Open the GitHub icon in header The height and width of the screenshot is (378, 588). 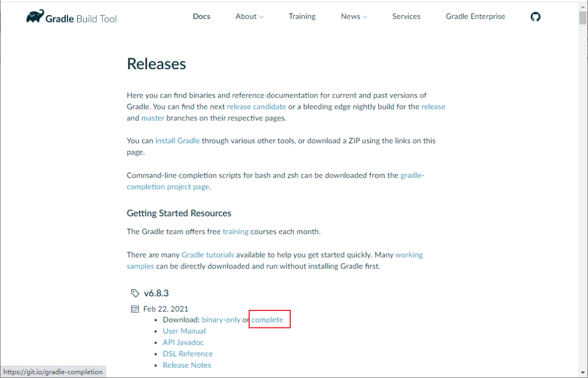[x=536, y=16]
